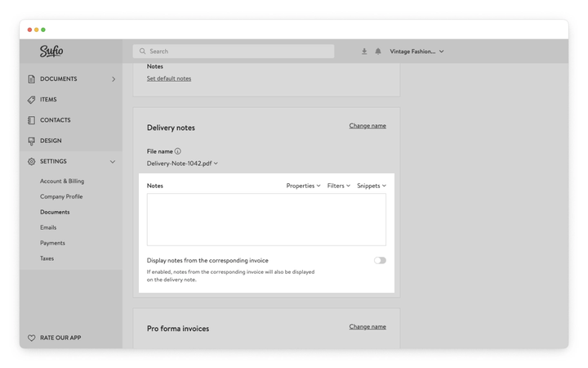
Task: Click the File name info icon
Action: click(178, 151)
